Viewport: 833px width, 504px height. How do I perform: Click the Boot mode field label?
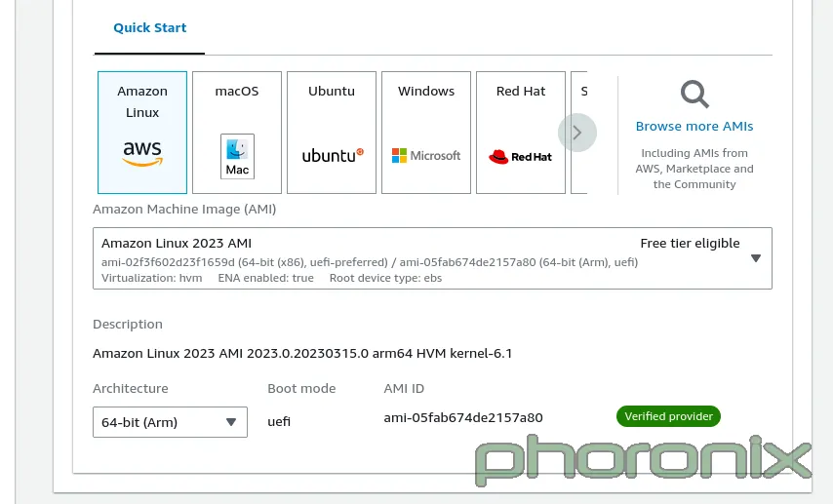301,388
